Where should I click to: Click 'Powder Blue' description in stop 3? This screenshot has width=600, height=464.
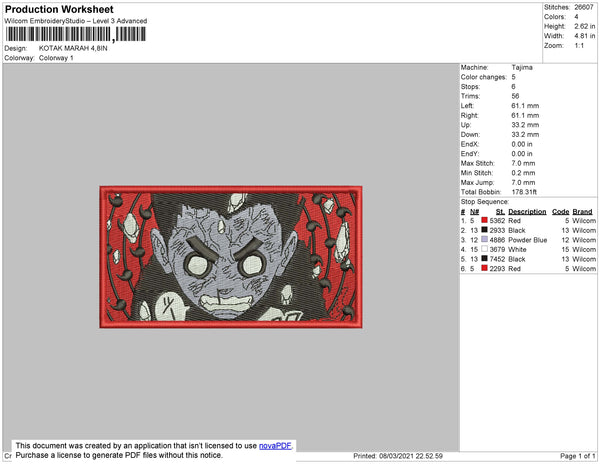(x=528, y=240)
